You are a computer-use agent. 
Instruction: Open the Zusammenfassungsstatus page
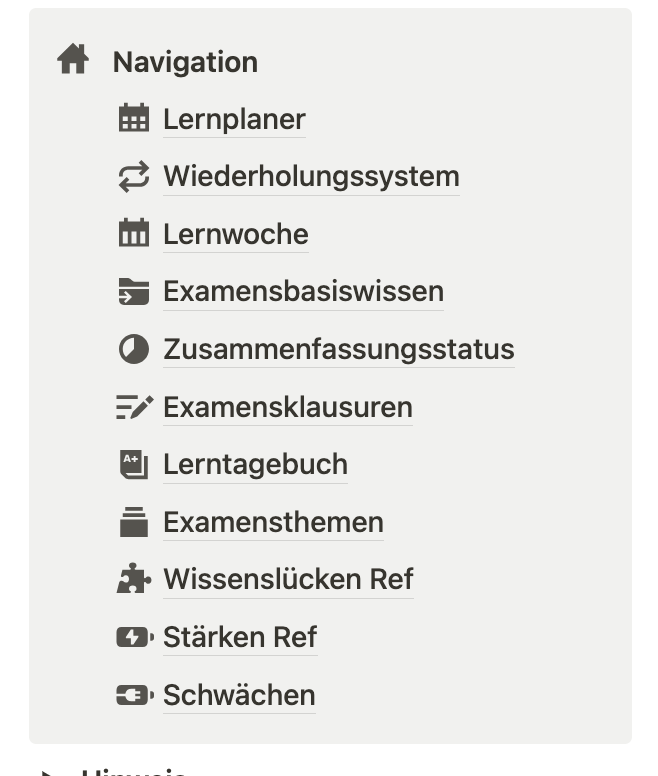click(338, 350)
